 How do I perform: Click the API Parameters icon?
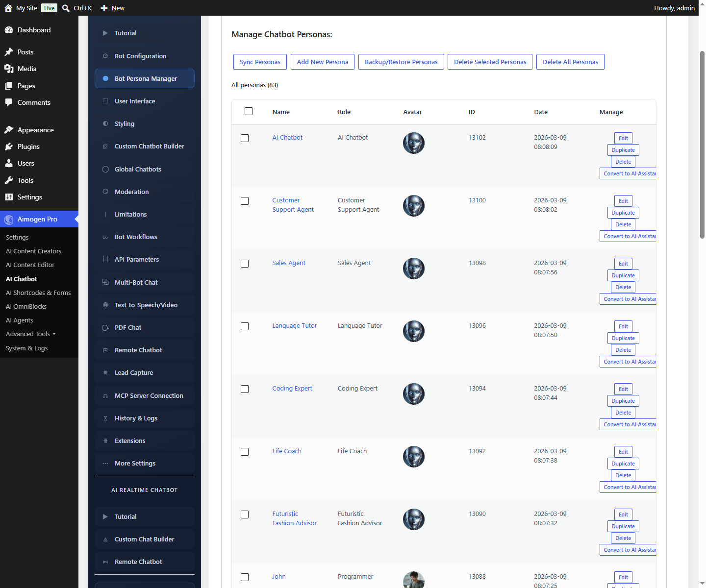(x=105, y=259)
